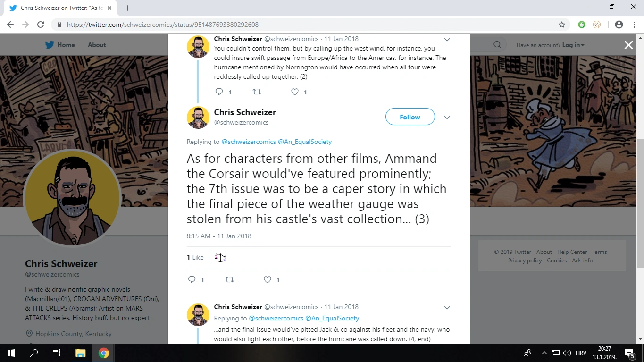The image size is (644, 362).
Task: Expand options for the final-issue tweet
Action: click(447, 308)
